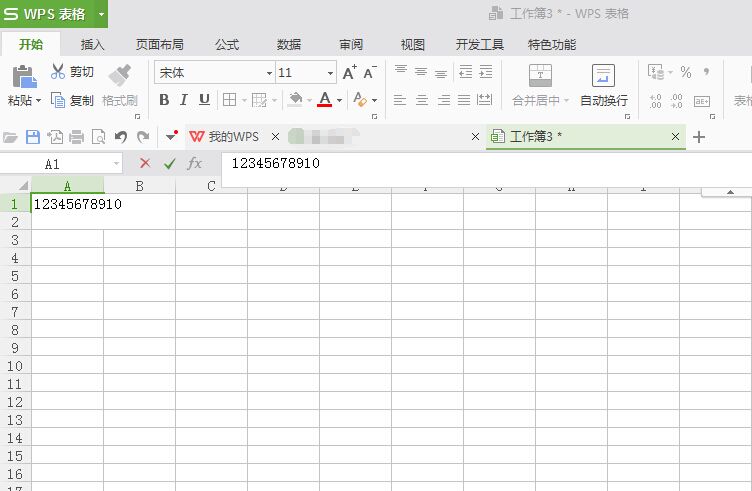Confirm entry green checkmark
The width and height of the screenshot is (752, 491).
(169, 164)
